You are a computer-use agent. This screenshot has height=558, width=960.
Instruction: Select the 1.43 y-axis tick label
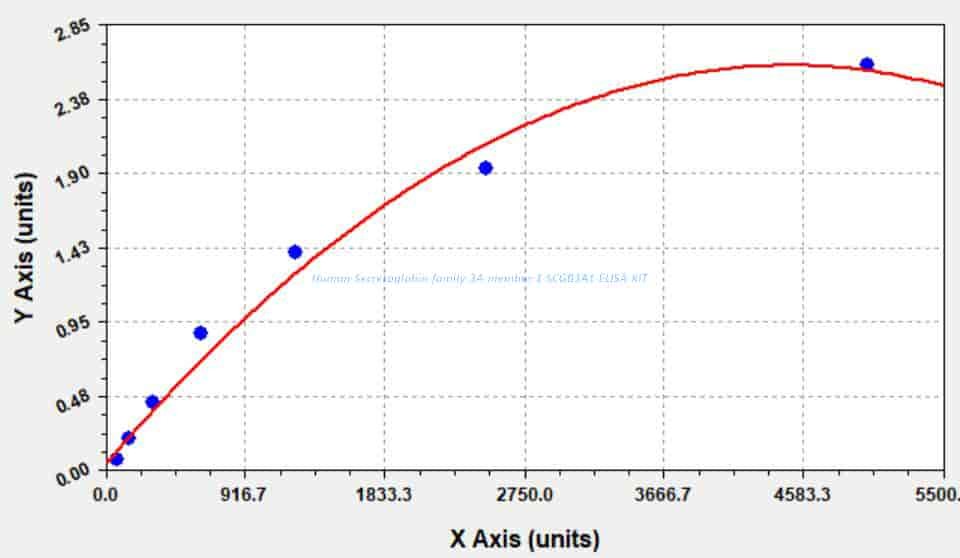[x=72, y=253]
